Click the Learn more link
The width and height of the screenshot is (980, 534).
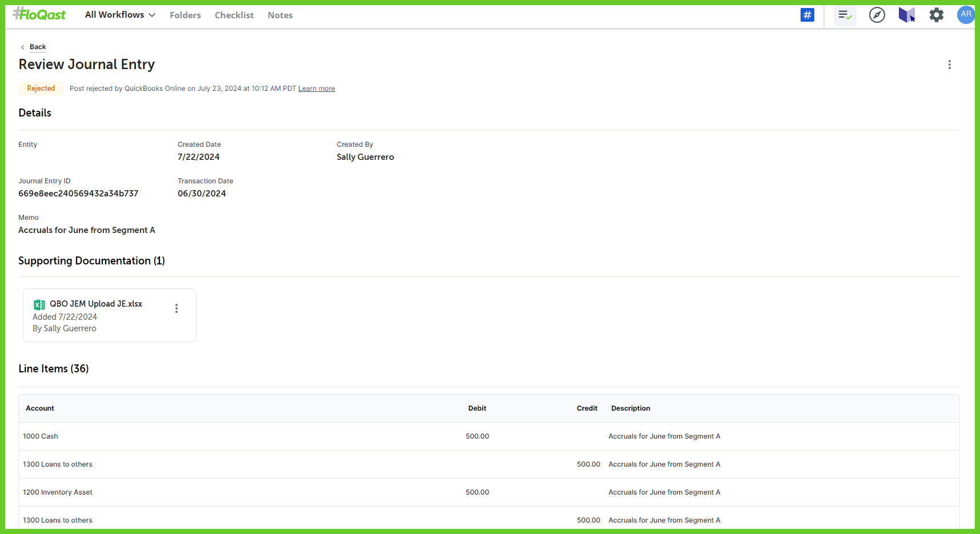click(x=316, y=89)
